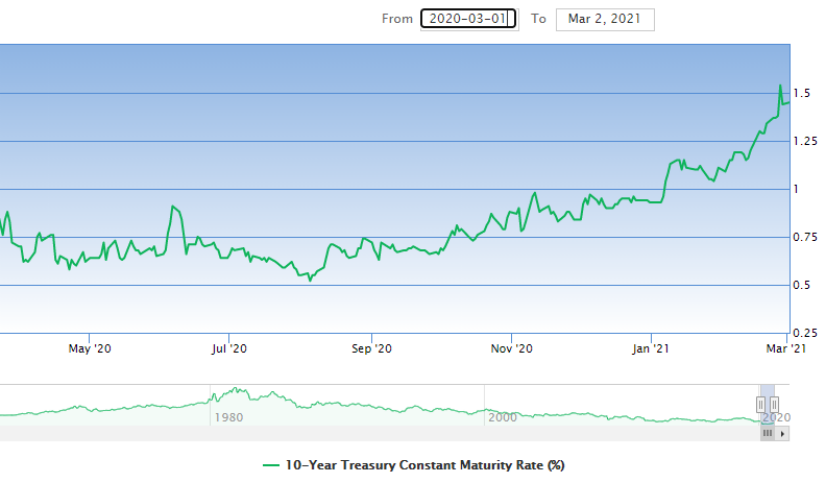
Task: Click the Jan '21 x-axis label
Action: pos(651,348)
